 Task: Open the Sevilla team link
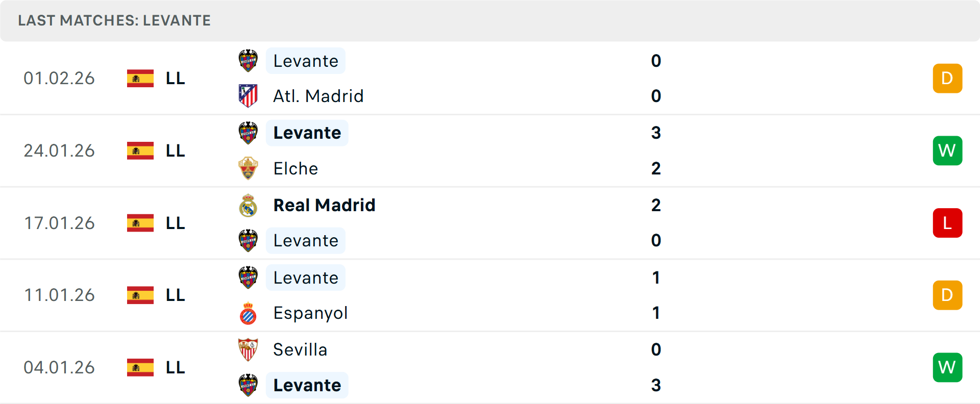click(x=300, y=350)
